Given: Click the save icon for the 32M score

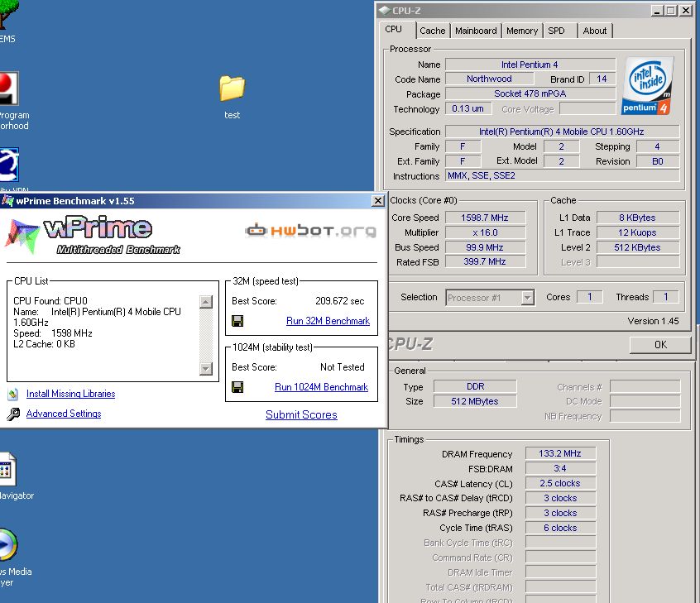Looking at the screenshot, I should point(237,321).
